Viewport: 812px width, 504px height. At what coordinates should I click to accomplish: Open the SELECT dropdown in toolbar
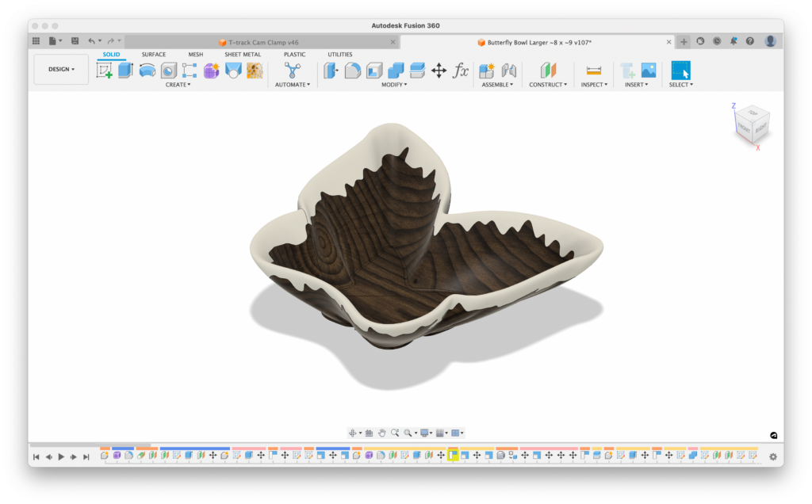pos(680,83)
